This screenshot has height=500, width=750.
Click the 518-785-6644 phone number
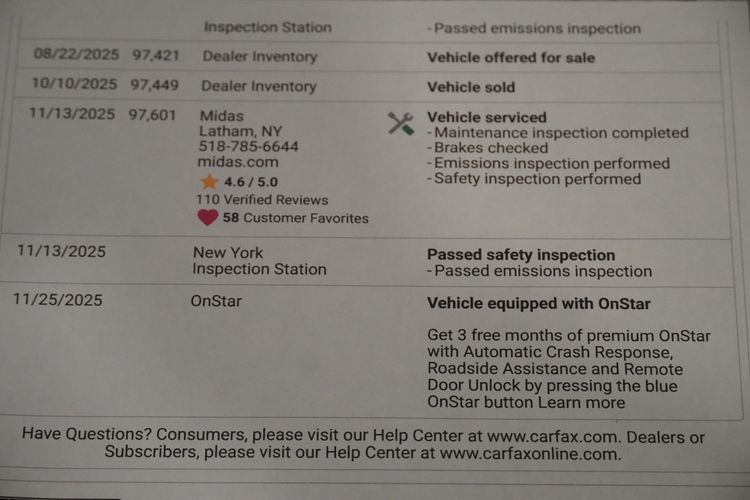click(249, 147)
